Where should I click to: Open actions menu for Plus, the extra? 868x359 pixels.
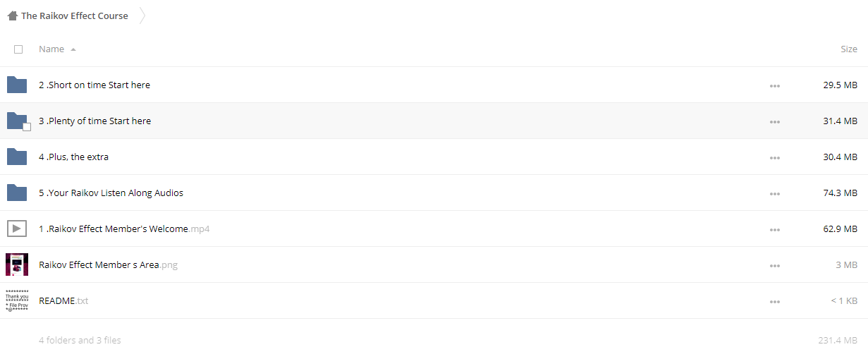(x=774, y=158)
